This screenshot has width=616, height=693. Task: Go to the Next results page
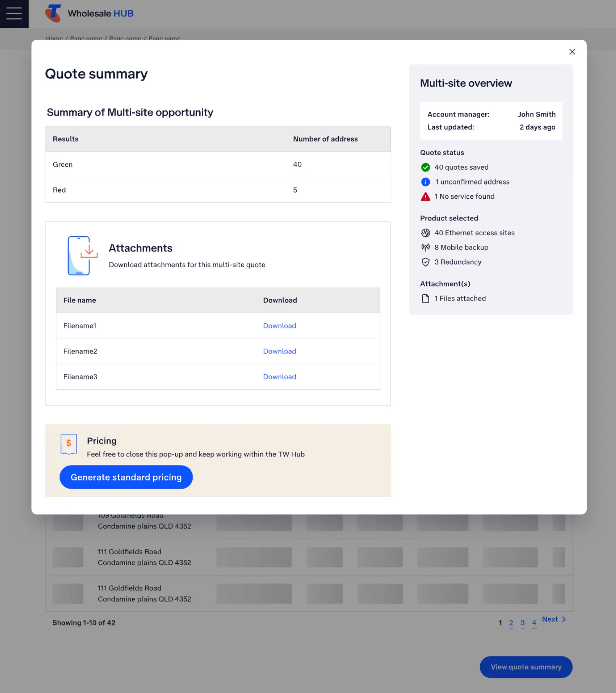[x=554, y=619]
